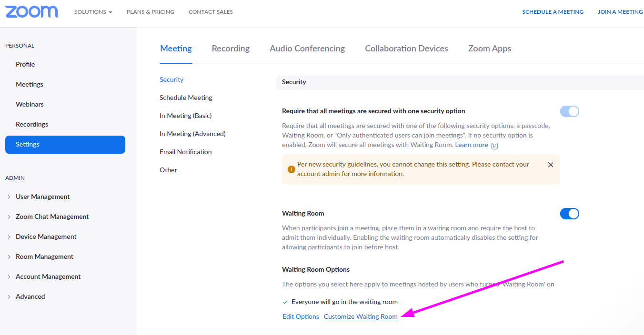
Task: Expand Zoom Chat Management chevron
Action: pos(9,217)
